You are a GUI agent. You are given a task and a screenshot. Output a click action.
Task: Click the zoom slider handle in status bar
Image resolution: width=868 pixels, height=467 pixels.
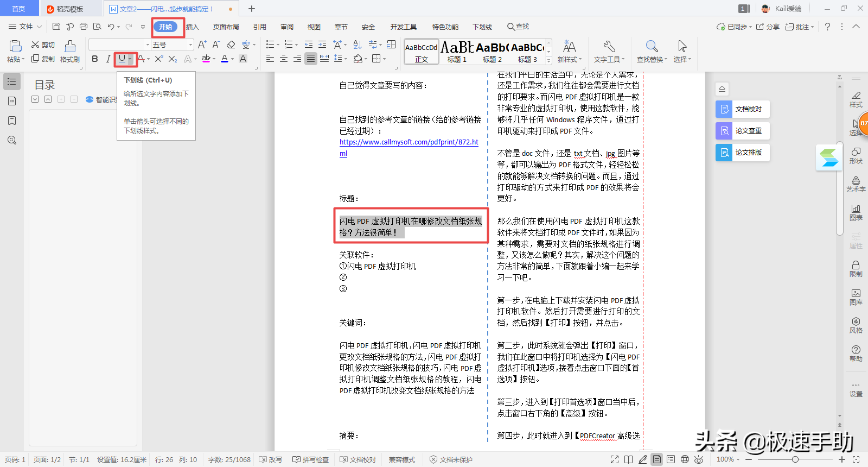coord(795,459)
